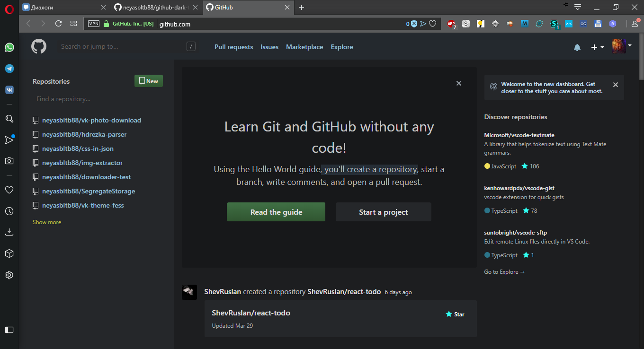Click the Start a project button

click(x=384, y=212)
